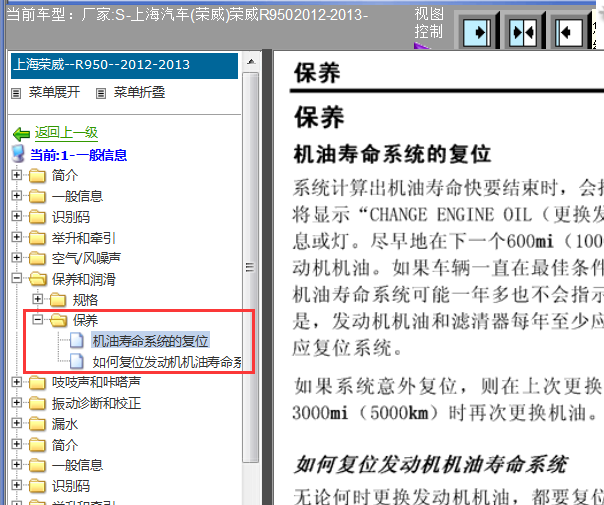Click the view control right-arrow panel icon
This screenshot has width=604, height=505.
(477, 33)
